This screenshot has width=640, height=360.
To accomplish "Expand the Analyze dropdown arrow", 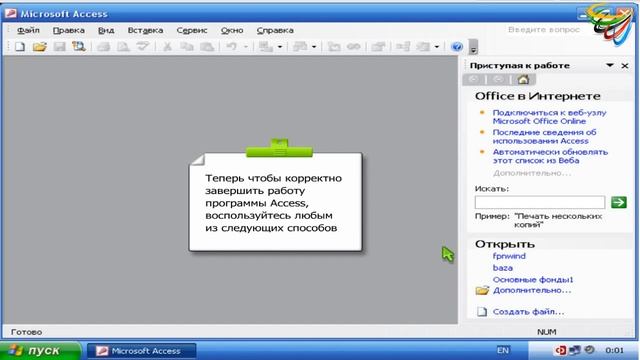I will pos(314,47).
